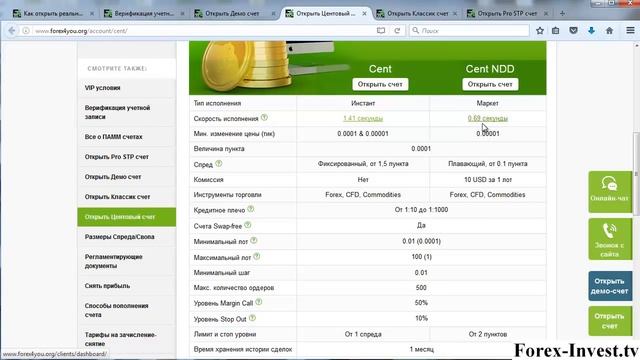Reload the page with refresh icon
The image size is (640, 360).
pos(397,31)
